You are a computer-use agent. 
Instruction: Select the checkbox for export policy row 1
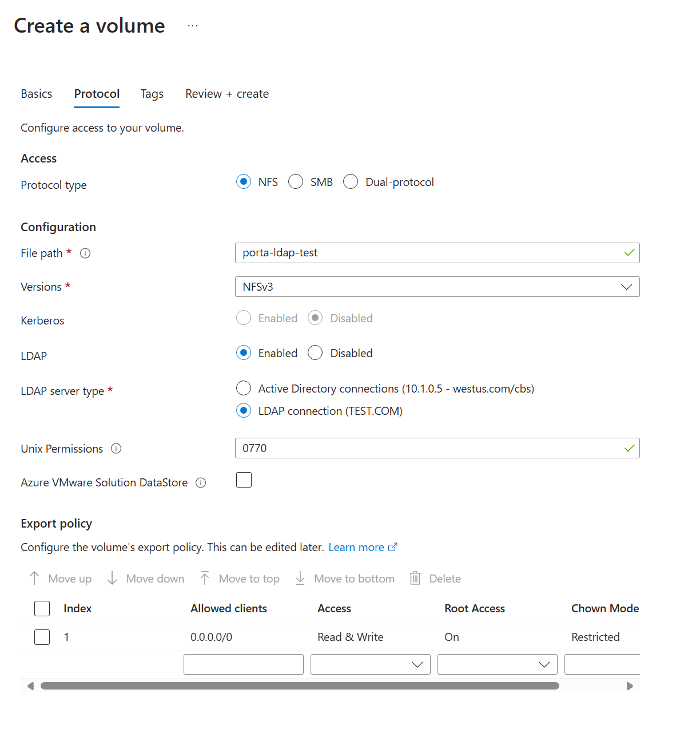click(42, 637)
